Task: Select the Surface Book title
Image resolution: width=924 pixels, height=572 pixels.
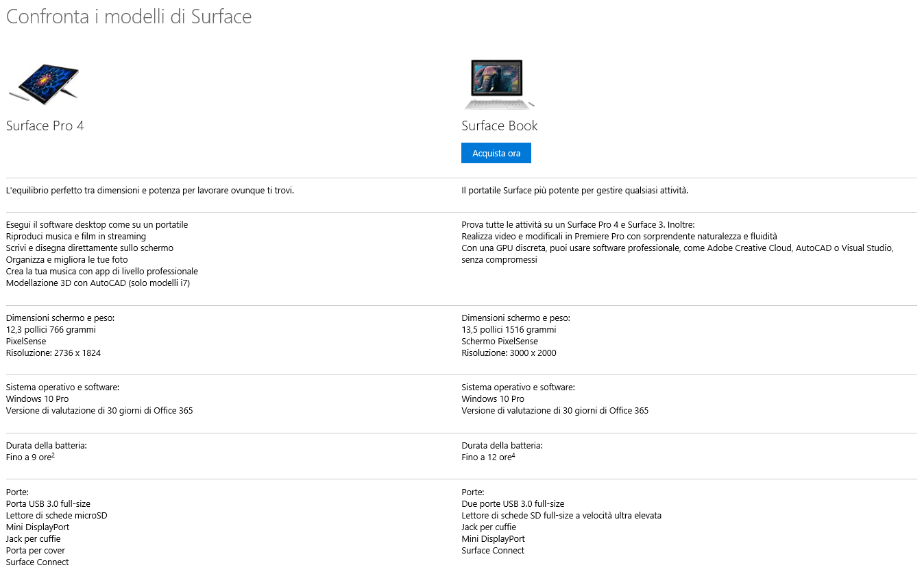Action: coord(500,126)
